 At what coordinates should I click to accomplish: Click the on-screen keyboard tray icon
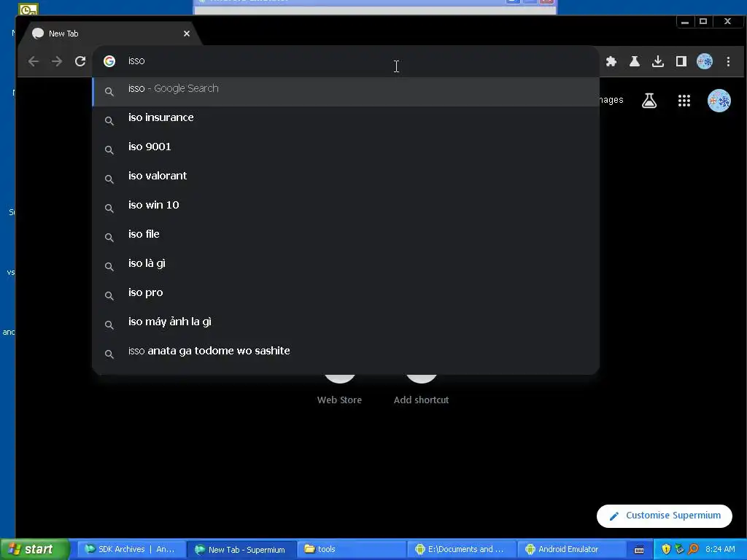(639, 550)
